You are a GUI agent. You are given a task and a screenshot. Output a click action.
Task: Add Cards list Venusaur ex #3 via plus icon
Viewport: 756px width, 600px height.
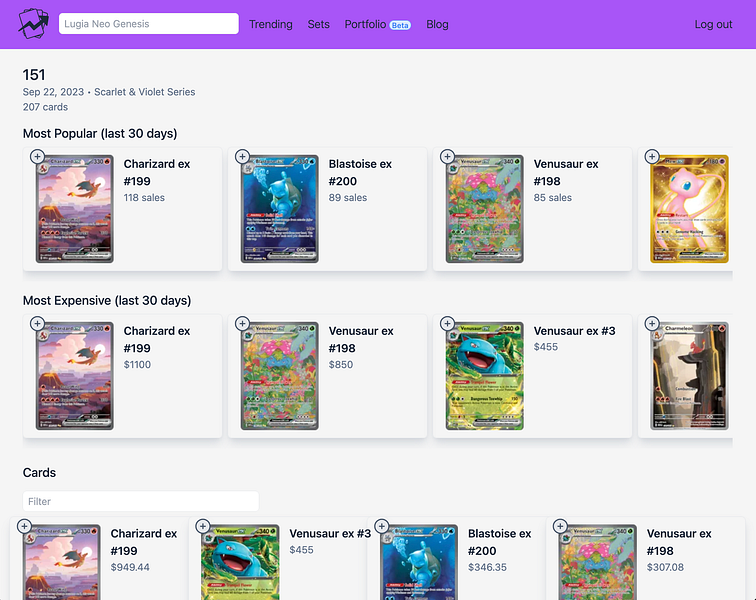203,526
